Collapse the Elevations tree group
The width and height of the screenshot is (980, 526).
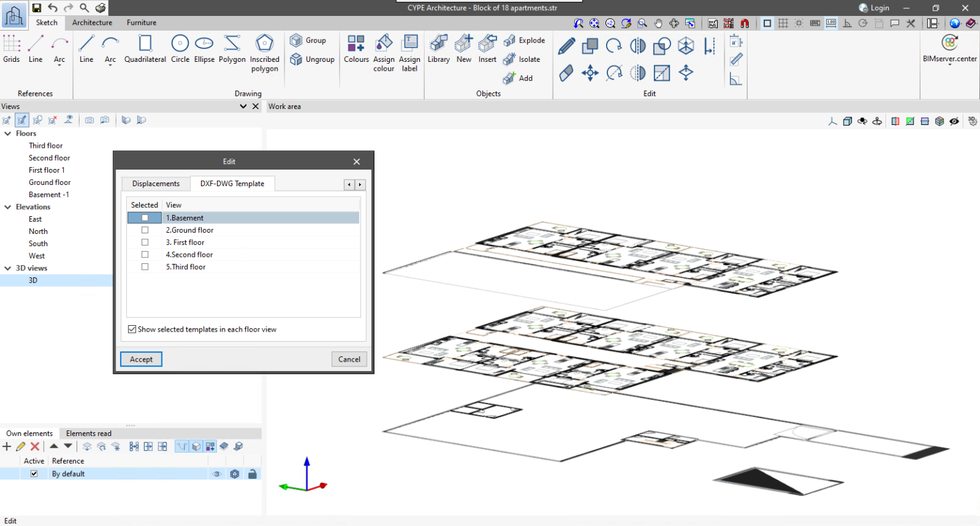[x=8, y=207]
